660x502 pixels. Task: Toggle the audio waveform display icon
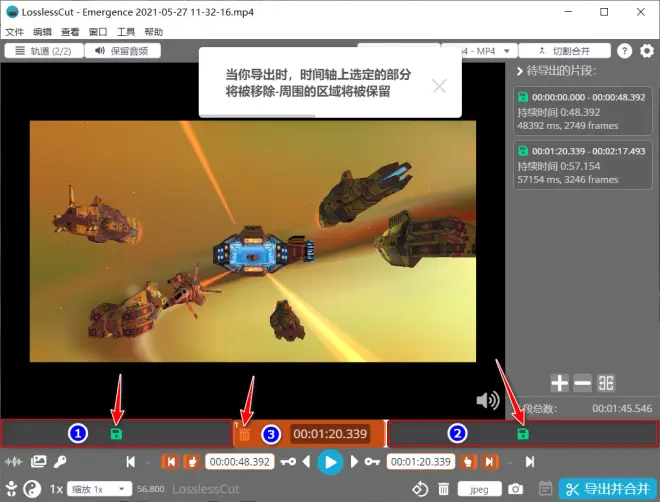pyautogui.click(x=13, y=462)
